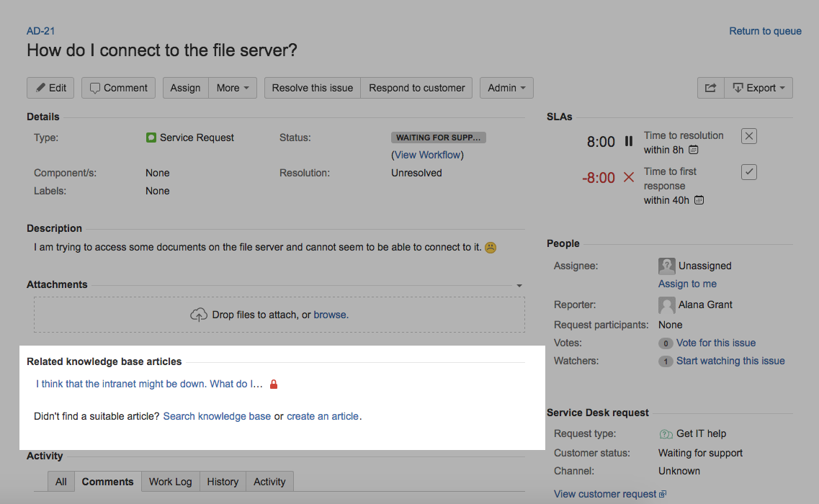The image size is (819, 504).
Task: Click the pause icon beside 8:00 SLA
Action: tap(629, 141)
